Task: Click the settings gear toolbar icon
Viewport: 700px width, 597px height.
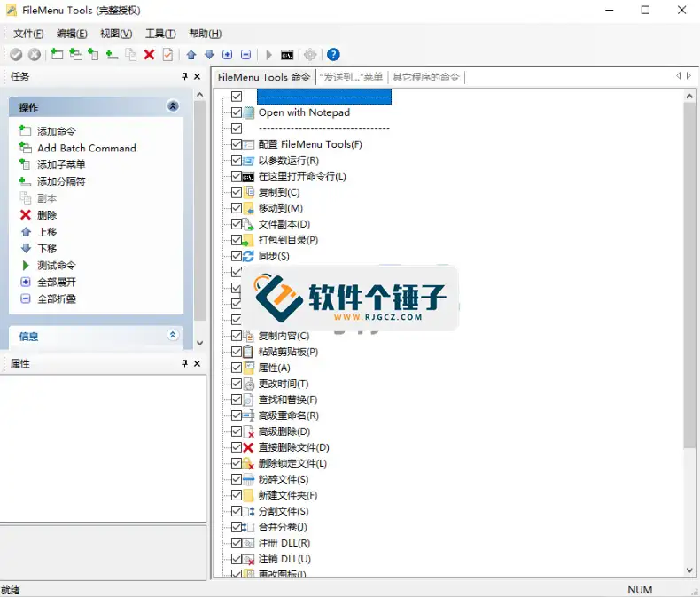Action: click(x=310, y=55)
